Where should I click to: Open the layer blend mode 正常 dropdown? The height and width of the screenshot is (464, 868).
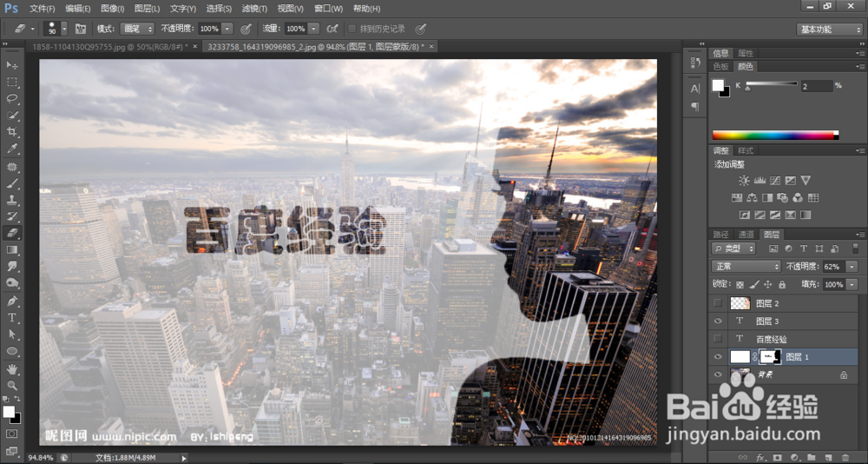(746, 267)
